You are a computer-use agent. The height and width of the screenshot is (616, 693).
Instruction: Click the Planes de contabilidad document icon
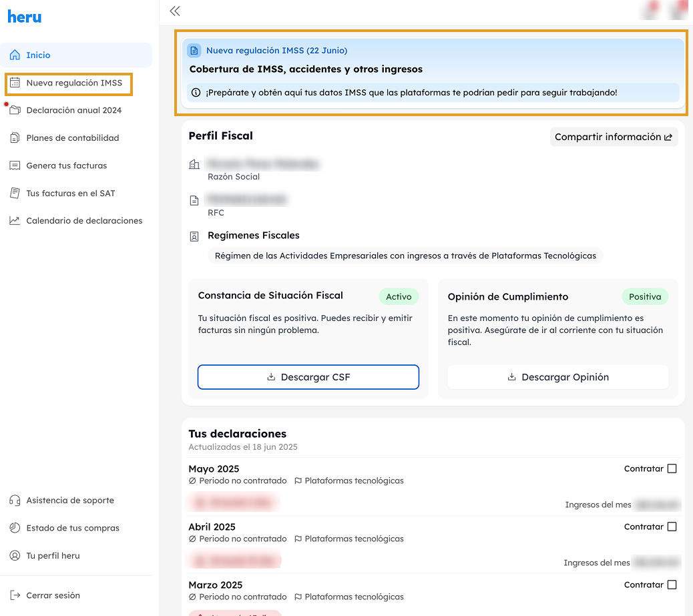tap(15, 138)
